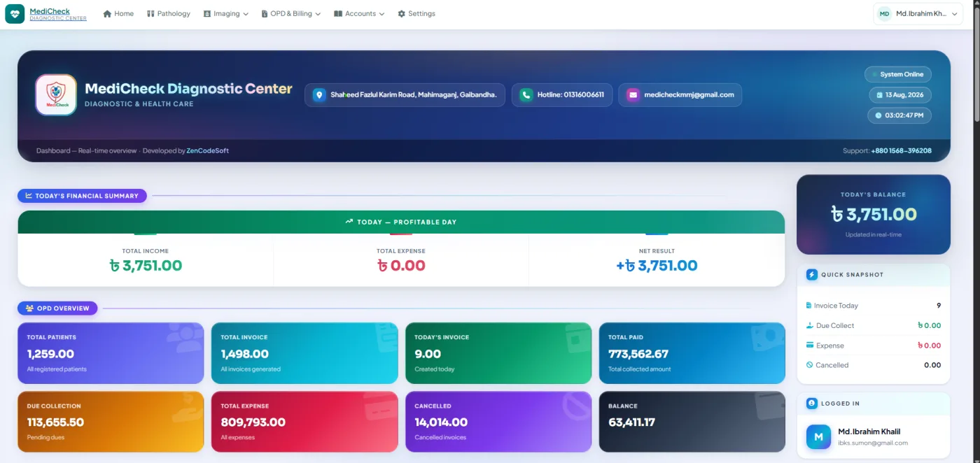This screenshot has width=980, height=463.
Task: Follow the ZenCodeSoft developer link
Action: tap(207, 151)
